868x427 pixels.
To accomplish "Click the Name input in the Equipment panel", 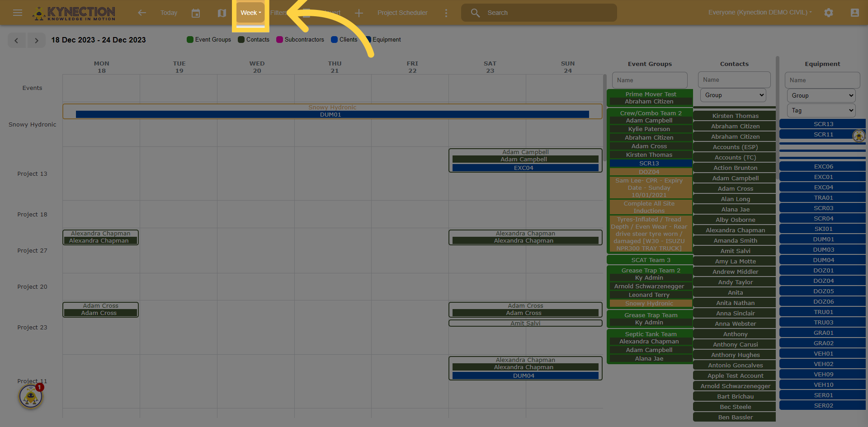I will (822, 80).
